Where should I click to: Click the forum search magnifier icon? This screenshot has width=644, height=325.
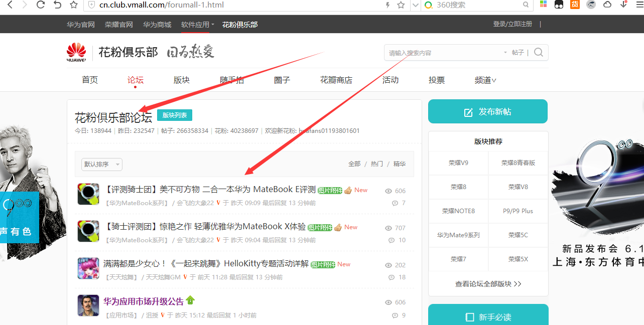(x=539, y=52)
